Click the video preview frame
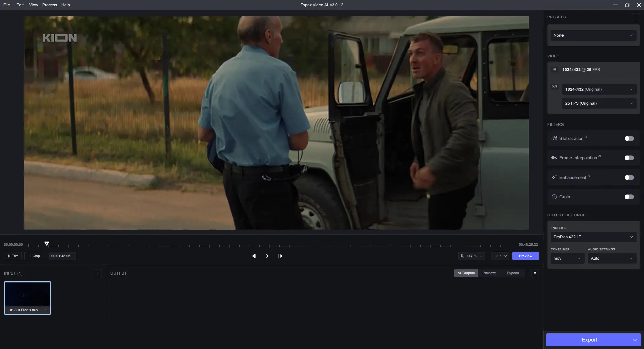 276,123
